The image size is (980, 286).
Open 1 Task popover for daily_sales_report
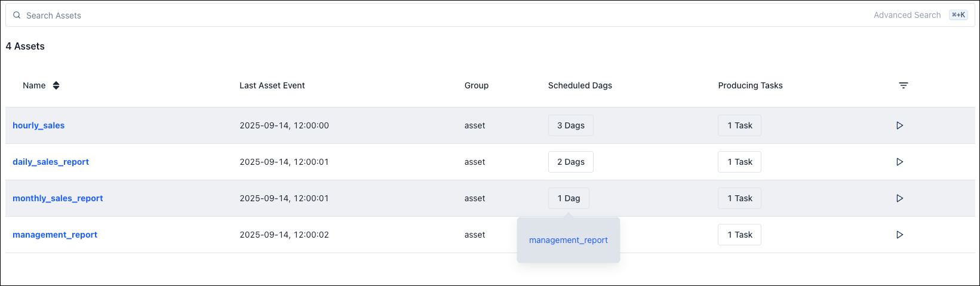739,162
